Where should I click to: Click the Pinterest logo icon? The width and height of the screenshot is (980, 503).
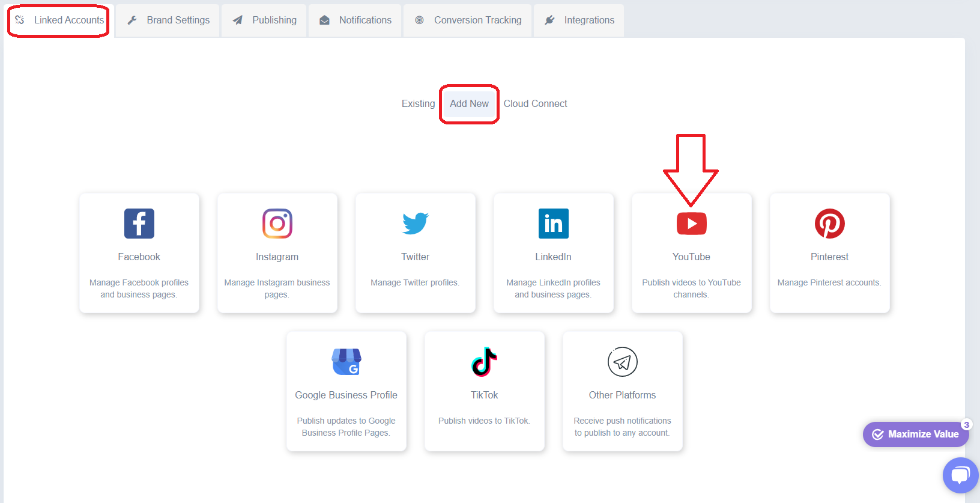click(830, 224)
